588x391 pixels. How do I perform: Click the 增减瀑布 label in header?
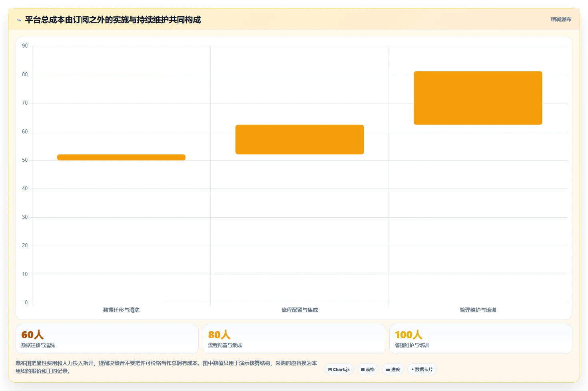tap(561, 19)
